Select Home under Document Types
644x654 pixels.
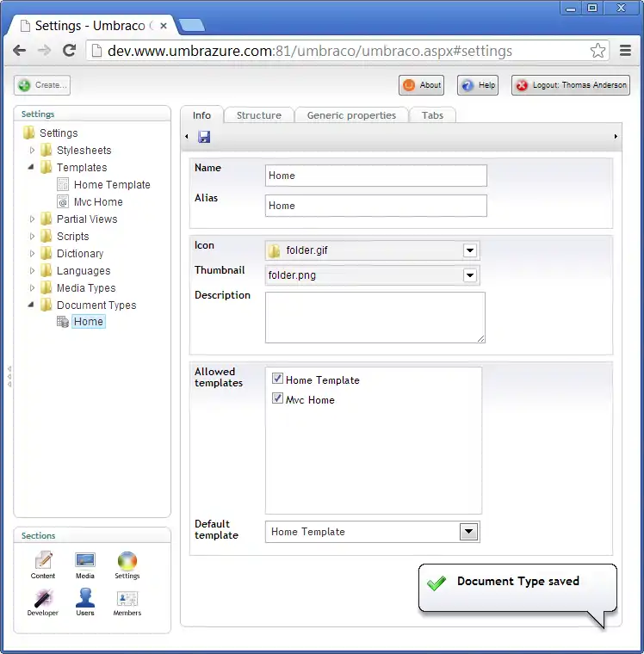pyautogui.click(x=89, y=322)
